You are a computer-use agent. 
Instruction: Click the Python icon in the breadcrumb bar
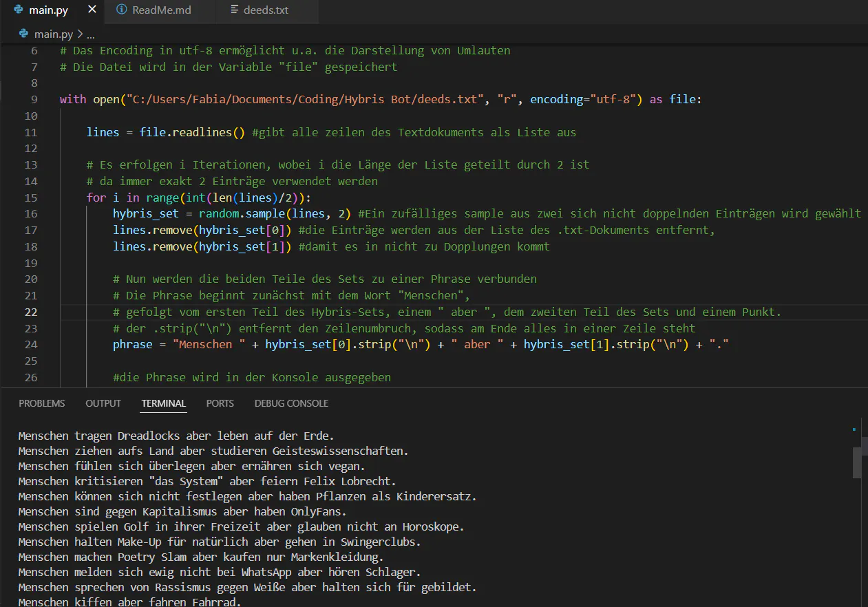(24, 33)
